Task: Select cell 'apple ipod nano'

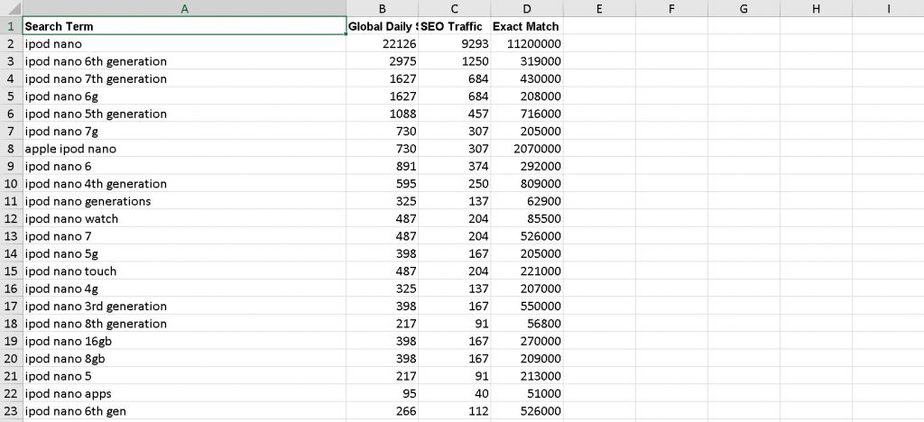Action: tap(184, 149)
